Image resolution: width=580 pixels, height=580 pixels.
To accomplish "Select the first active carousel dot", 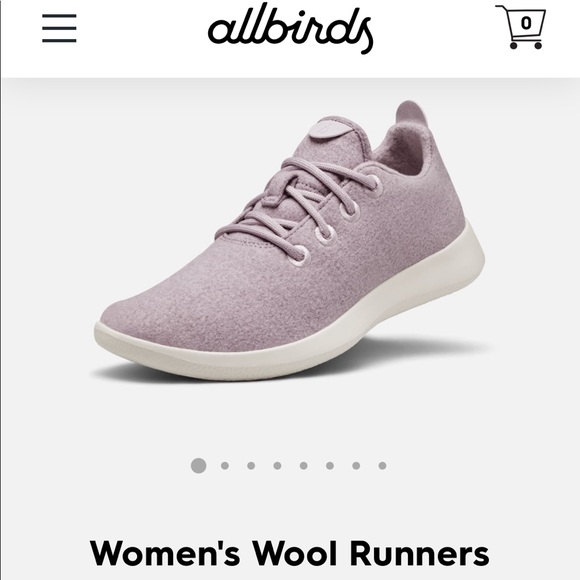I will tap(199, 465).
